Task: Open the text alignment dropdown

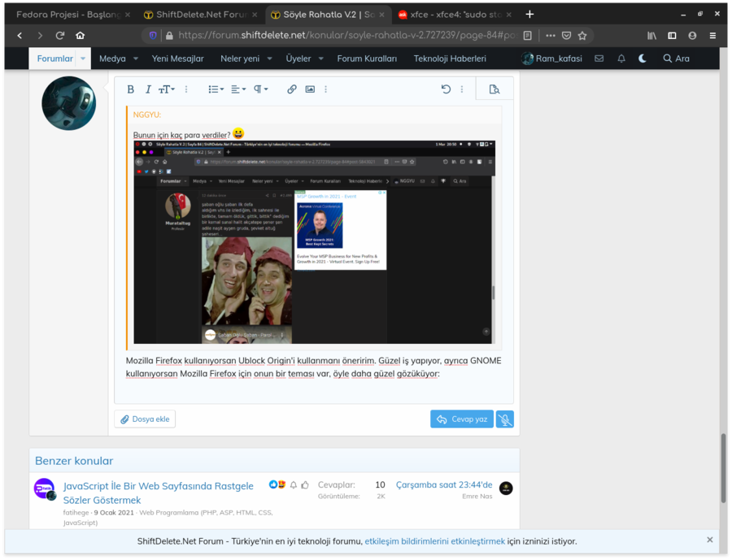Action: [x=238, y=89]
